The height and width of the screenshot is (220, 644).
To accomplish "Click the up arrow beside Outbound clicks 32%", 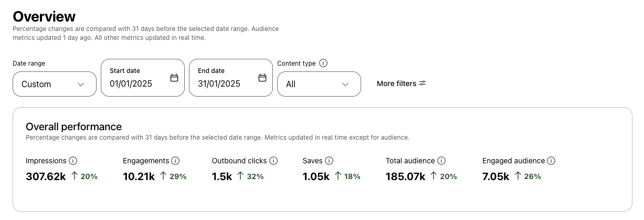I will click(x=240, y=176).
